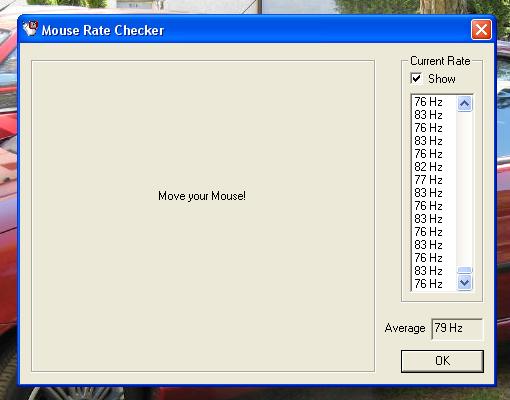Select the first 83 Hz entry in list
Viewport: 510px width, 400px height.
(x=434, y=115)
